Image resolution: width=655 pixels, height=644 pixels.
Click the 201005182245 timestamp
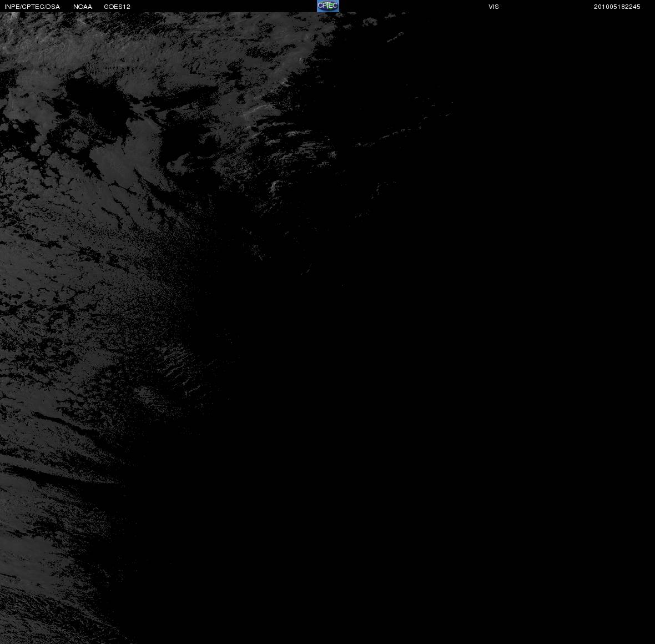coord(617,7)
